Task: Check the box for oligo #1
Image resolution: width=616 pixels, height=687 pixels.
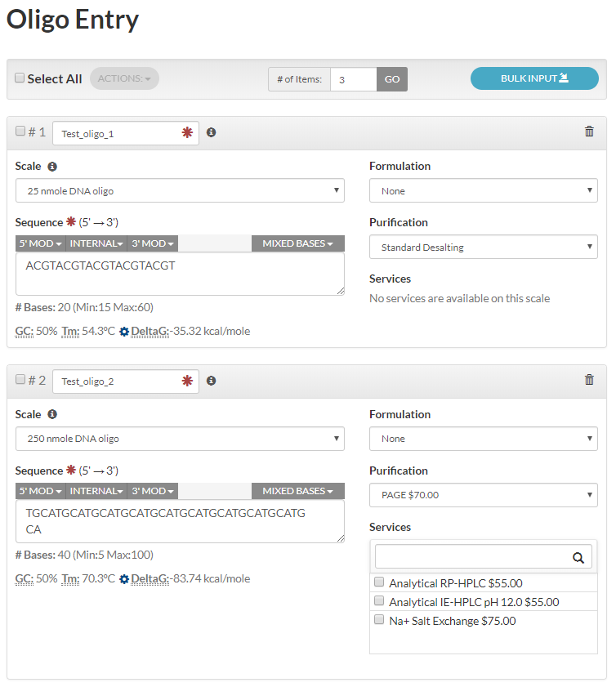Action: (x=20, y=131)
